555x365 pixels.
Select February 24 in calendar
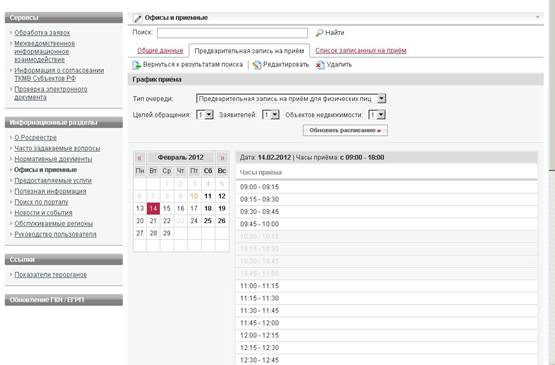(194, 221)
